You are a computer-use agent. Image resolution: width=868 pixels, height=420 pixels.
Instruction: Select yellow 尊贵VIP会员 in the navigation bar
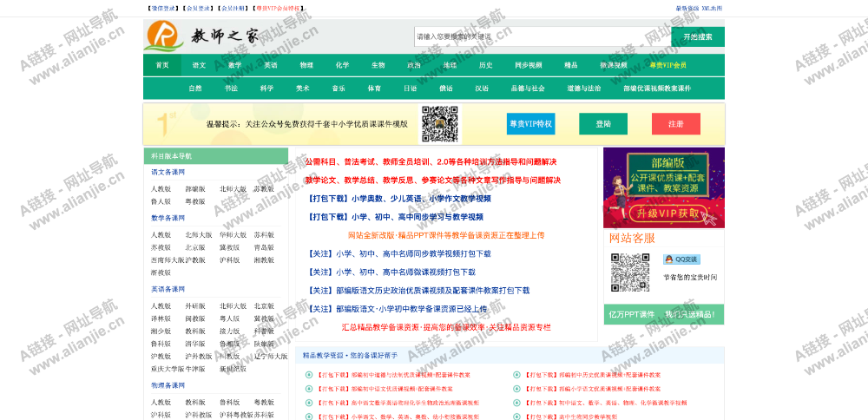pyautogui.click(x=668, y=65)
